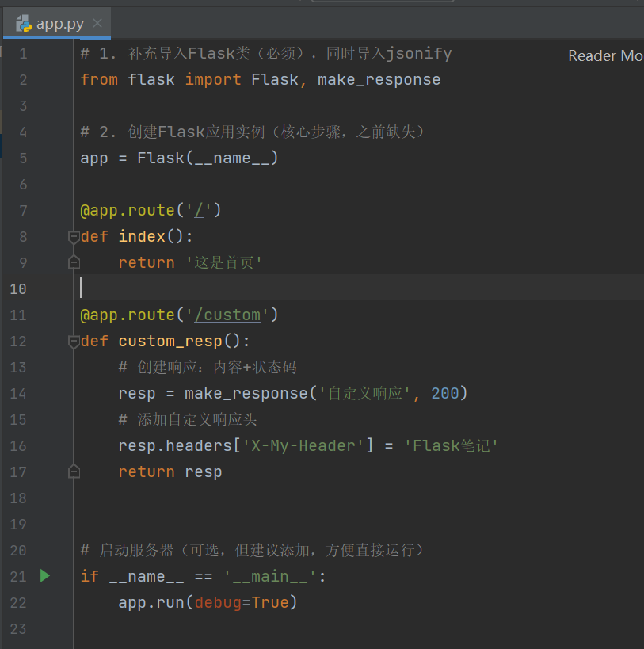Viewport: 644px width, 649px height.
Task: Click fold end marker at return '这是首页'
Action: coord(74,262)
